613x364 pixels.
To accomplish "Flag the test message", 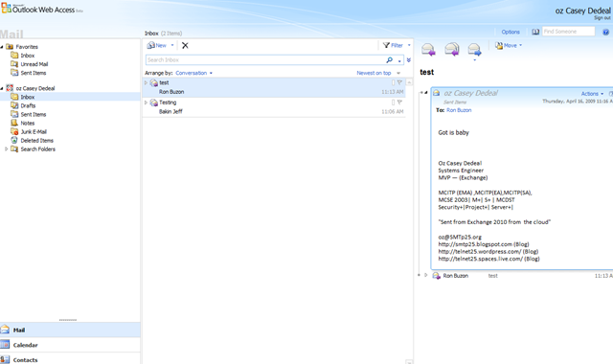I will (399, 82).
